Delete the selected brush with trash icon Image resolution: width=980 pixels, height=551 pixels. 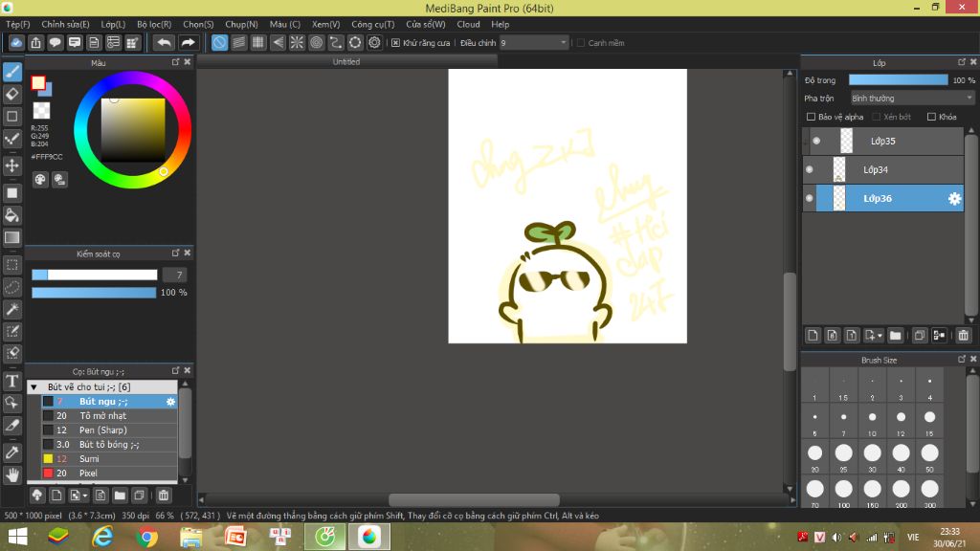164,496
